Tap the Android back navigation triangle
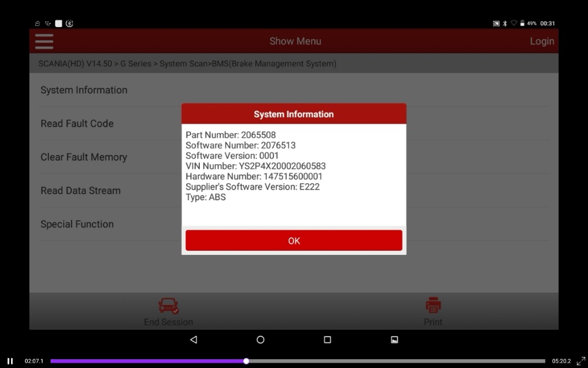The width and height of the screenshot is (588, 368). pyautogui.click(x=193, y=340)
